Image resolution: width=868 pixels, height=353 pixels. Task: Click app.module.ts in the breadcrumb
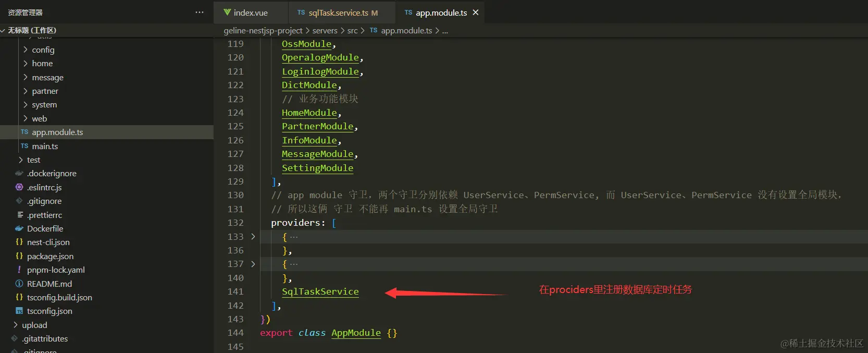pos(406,31)
